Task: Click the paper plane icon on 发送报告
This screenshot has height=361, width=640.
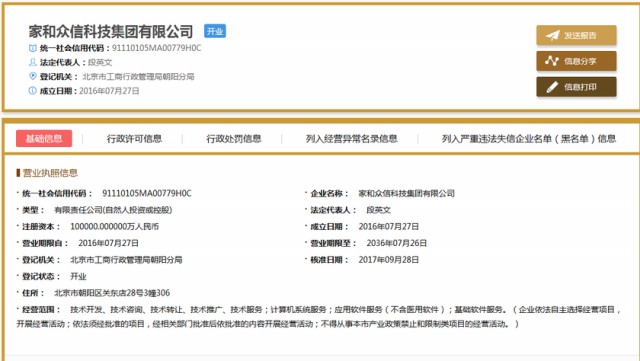Action: pyautogui.click(x=553, y=36)
